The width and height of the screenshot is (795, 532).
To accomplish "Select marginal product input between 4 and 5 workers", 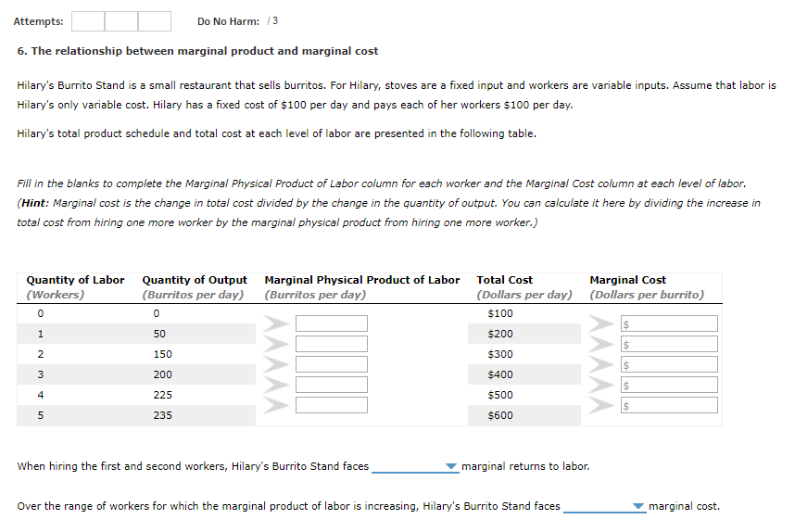I will pos(332,405).
